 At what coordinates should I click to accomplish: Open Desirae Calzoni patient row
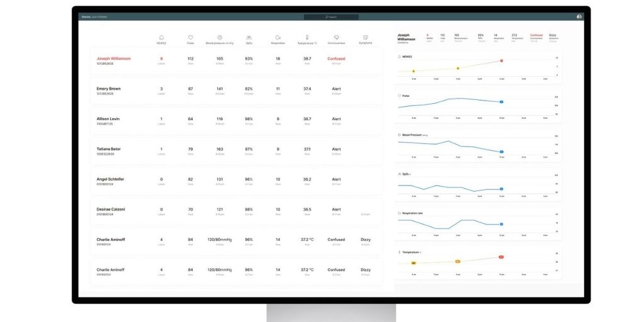[x=110, y=209]
